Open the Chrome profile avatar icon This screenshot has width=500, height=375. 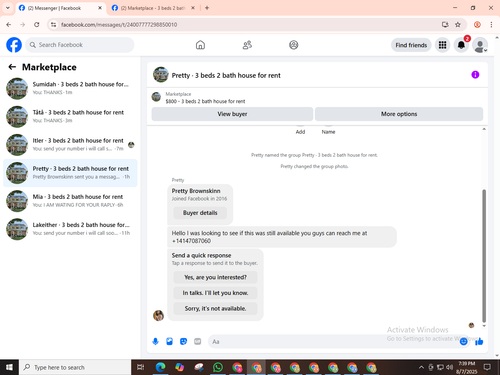[x=477, y=25]
